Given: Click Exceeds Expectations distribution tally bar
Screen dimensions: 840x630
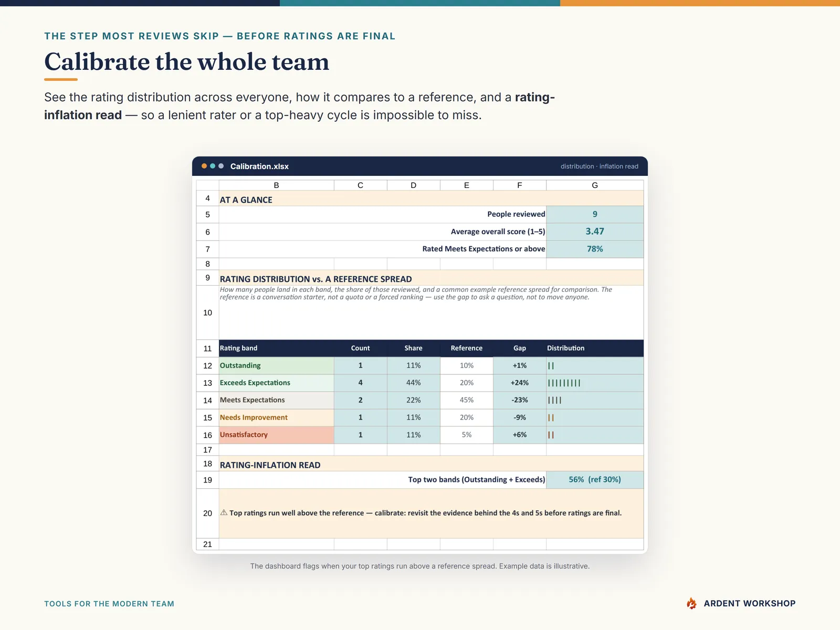Looking at the screenshot, I should (x=564, y=383).
